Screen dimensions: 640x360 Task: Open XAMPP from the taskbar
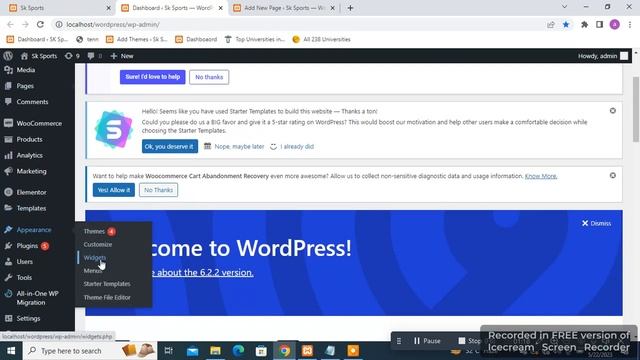pos(307,351)
